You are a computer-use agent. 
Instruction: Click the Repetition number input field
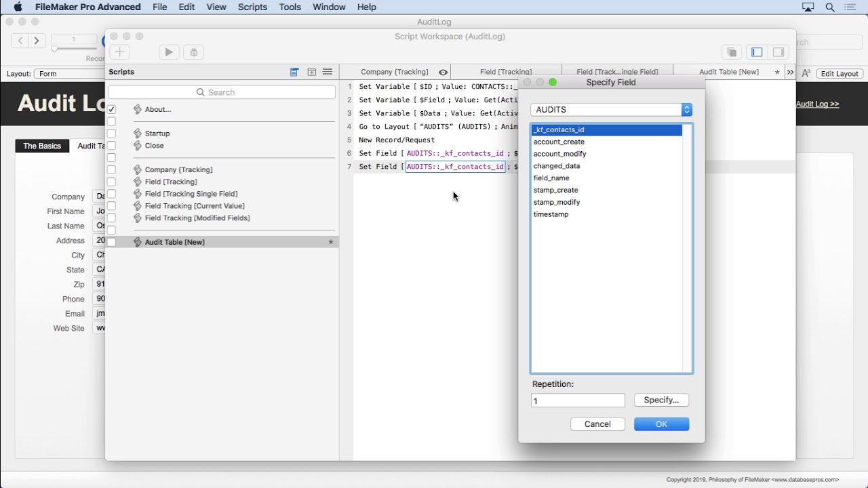click(x=578, y=401)
